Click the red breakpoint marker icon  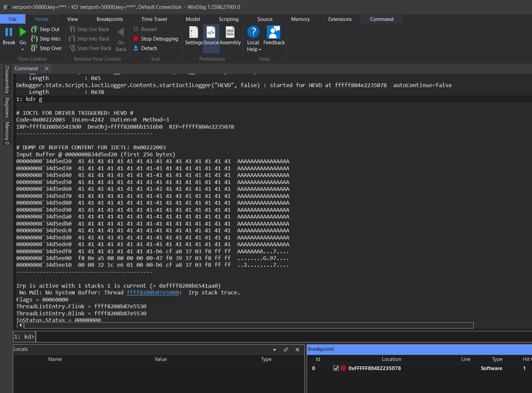coord(343,368)
